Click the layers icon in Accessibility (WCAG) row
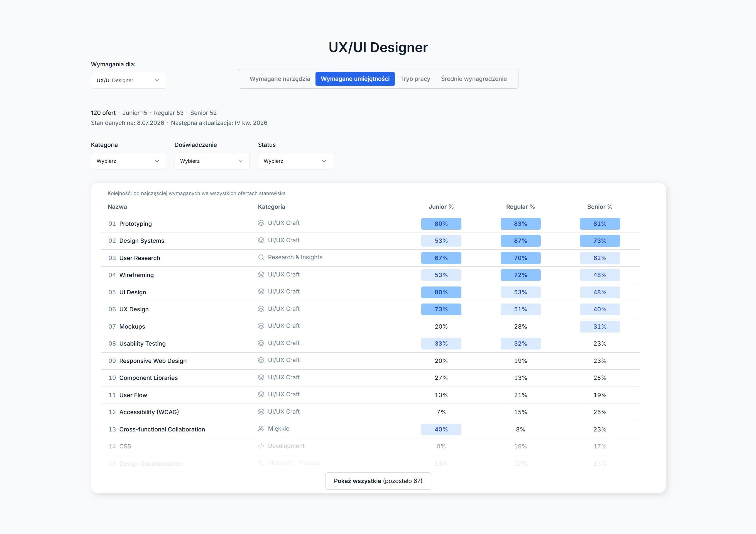Viewport: 756px width, 534px height. coord(261,411)
